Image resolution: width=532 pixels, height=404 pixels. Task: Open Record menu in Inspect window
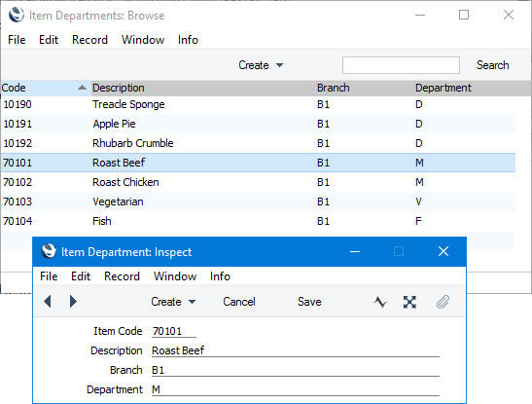(x=122, y=276)
